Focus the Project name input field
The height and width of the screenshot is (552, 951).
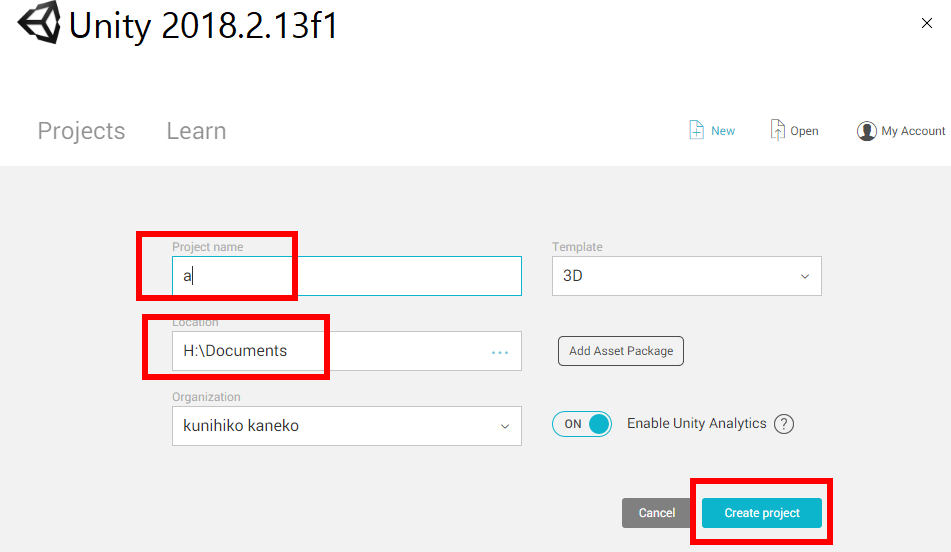(347, 276)
